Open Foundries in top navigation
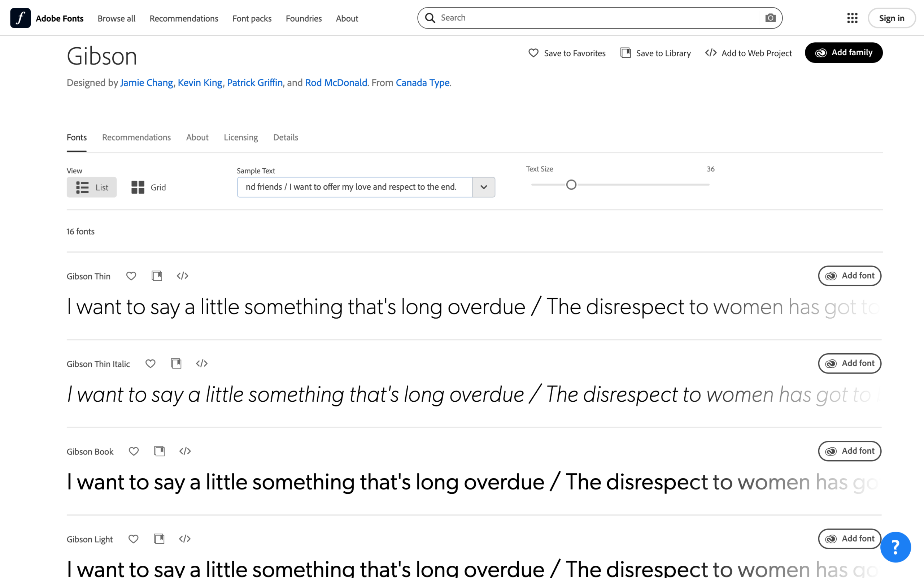Viewport: 924px width, 578px height. [x=304, y=18]
